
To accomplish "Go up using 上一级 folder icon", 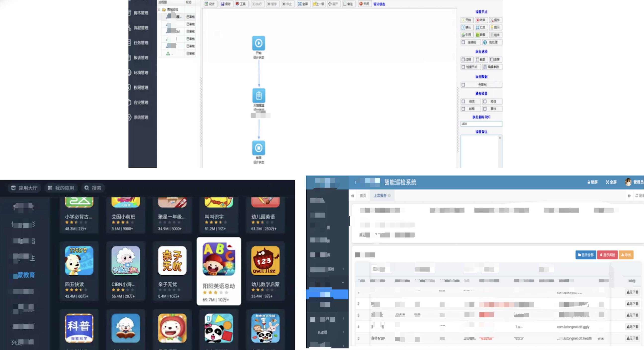I will 319,4.
